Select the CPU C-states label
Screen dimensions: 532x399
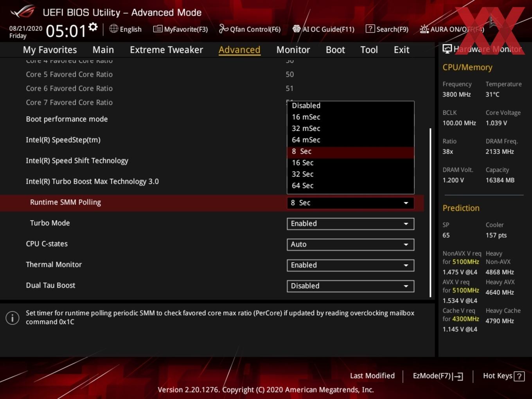click(x=47, y=244)
